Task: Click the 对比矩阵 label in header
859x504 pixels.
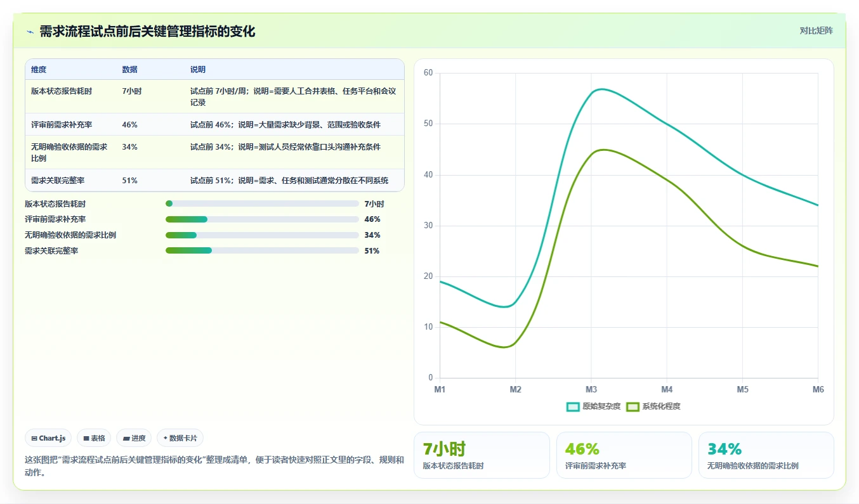Action: click(x=816, y=30)
